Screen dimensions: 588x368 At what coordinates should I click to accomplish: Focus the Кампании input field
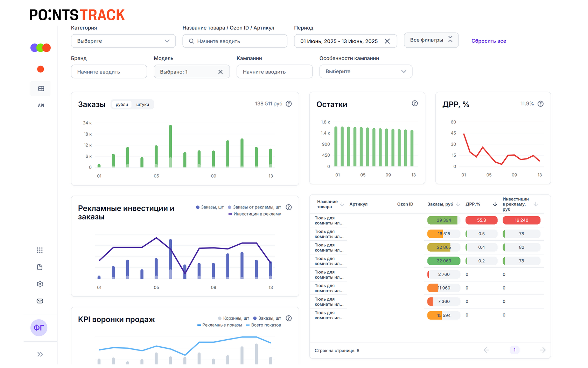pos(274,71)
